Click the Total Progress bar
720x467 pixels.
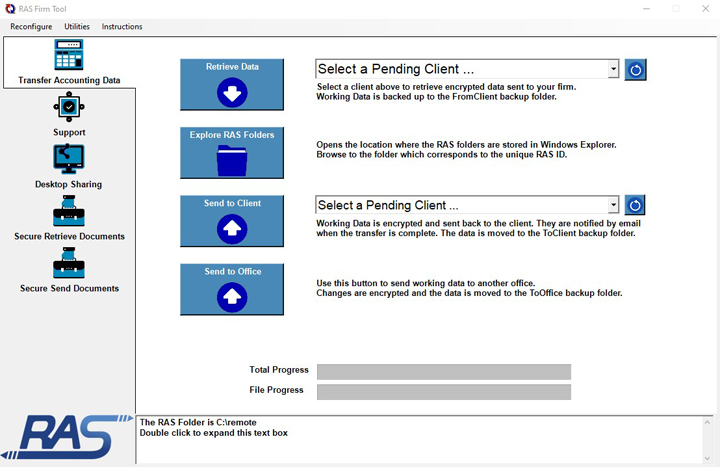[444, 372]
